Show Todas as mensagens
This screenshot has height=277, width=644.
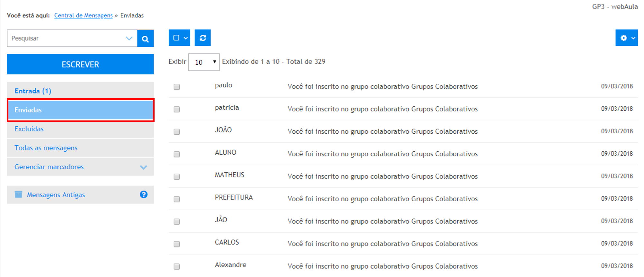[x=46, y=148]
